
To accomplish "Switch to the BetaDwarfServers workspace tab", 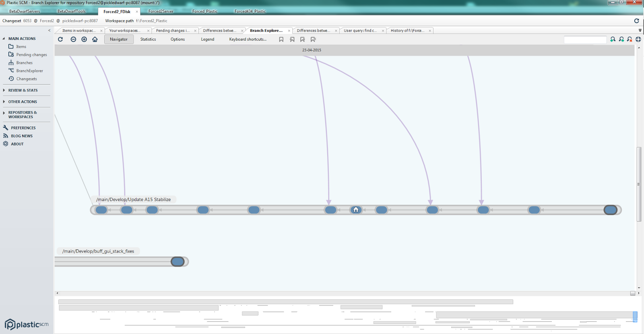I will 25,11.
